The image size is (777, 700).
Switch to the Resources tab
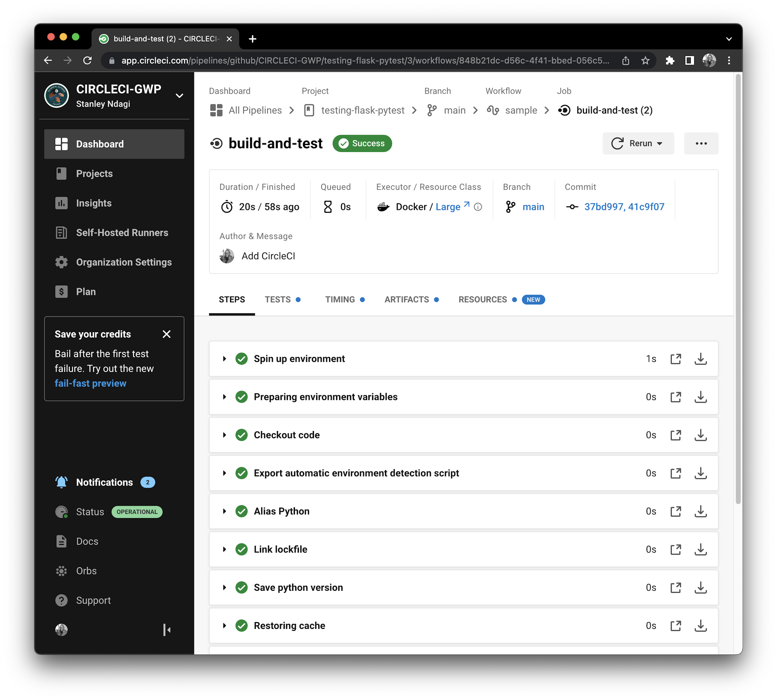coord(483,299)
